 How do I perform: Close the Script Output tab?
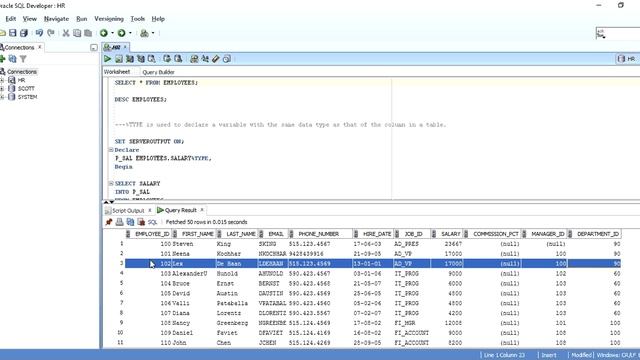149,210
